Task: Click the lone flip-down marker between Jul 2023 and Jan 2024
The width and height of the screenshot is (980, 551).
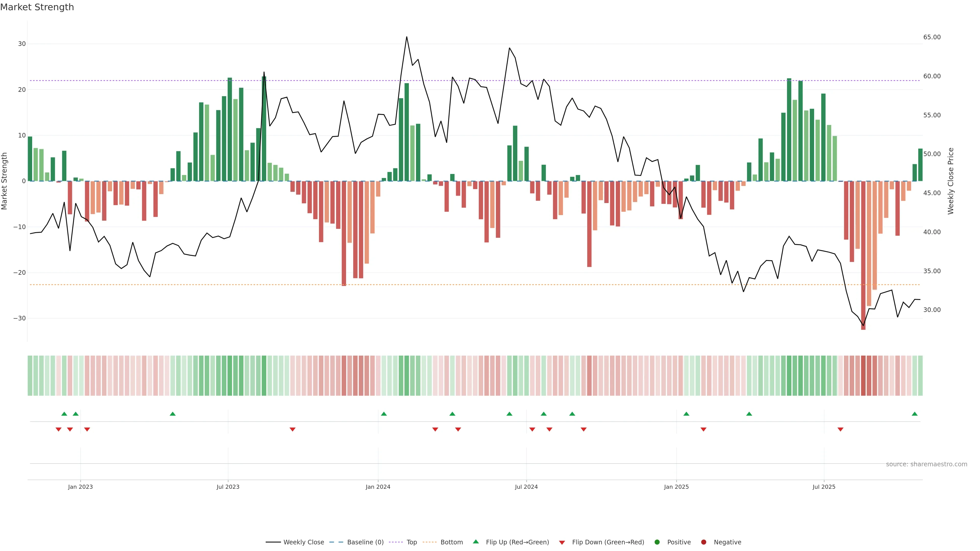Action: (x=292, y=429)
